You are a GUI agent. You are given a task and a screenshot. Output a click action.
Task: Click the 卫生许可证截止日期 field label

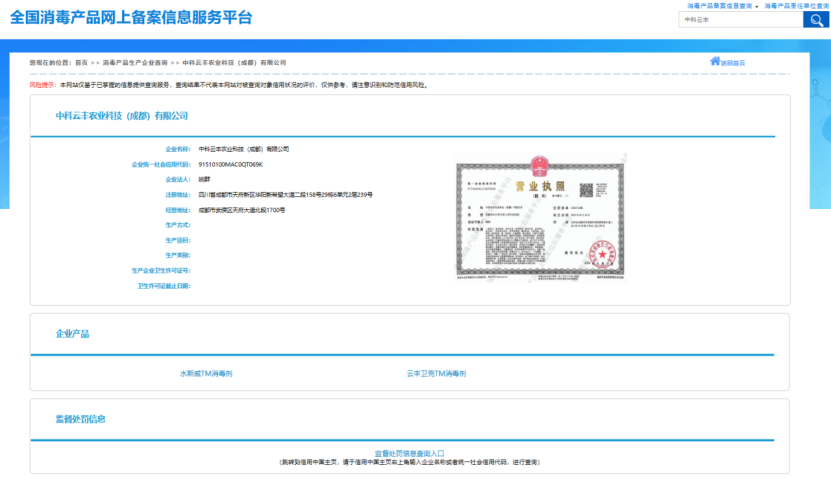[164, 286]
